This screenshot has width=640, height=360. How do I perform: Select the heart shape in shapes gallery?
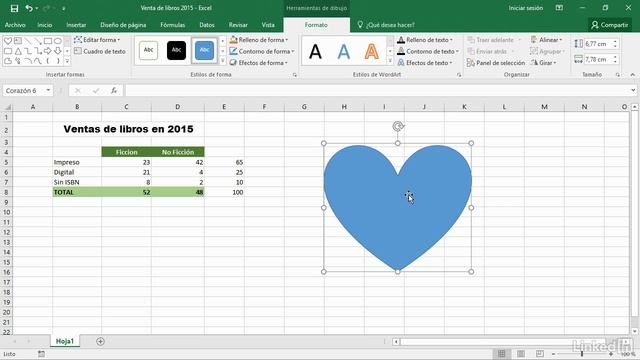(8, 41)
